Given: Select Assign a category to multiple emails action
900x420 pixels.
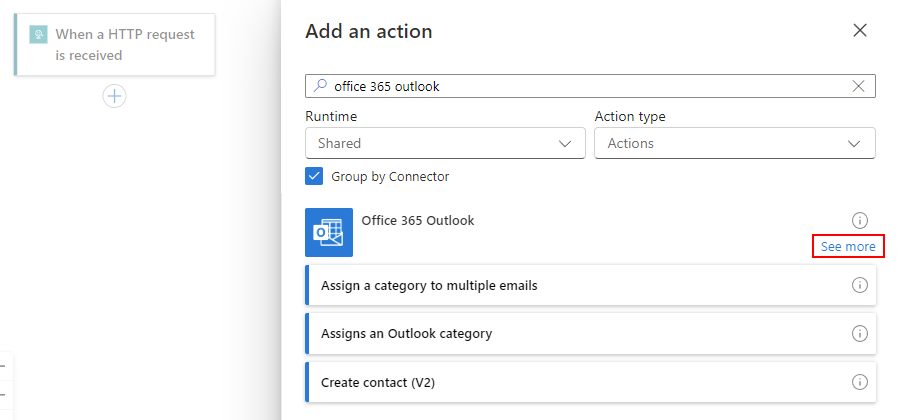Looking at the screenshot, I should (x=430, y=285).
